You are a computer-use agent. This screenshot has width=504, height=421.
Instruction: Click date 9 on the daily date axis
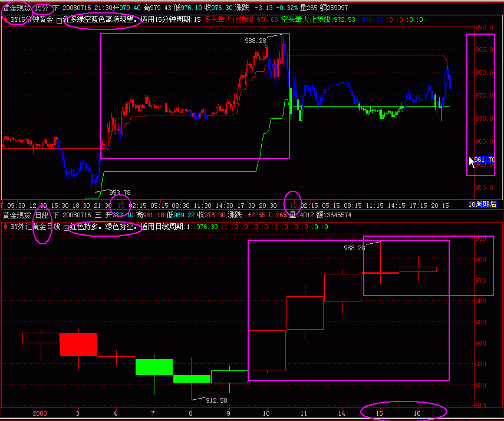229,413
